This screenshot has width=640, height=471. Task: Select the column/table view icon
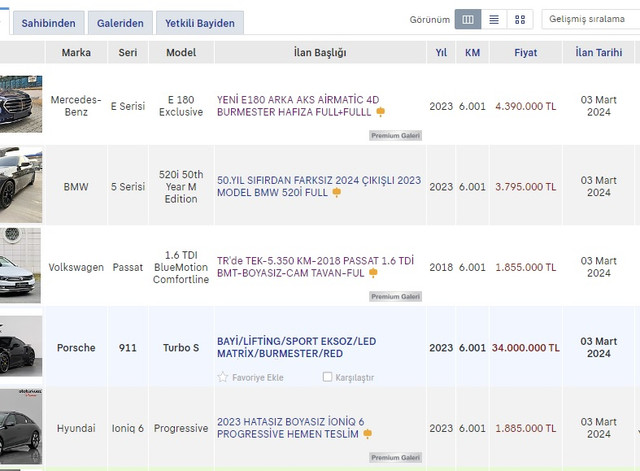(468, 19)
